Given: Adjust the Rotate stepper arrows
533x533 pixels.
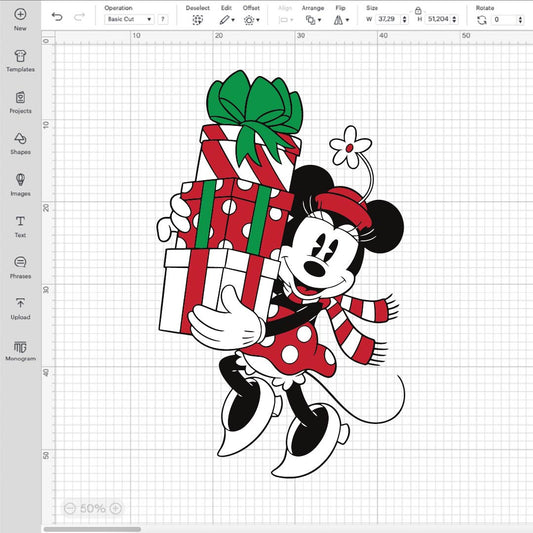Looking at the screenshot, I should (520, 20).
